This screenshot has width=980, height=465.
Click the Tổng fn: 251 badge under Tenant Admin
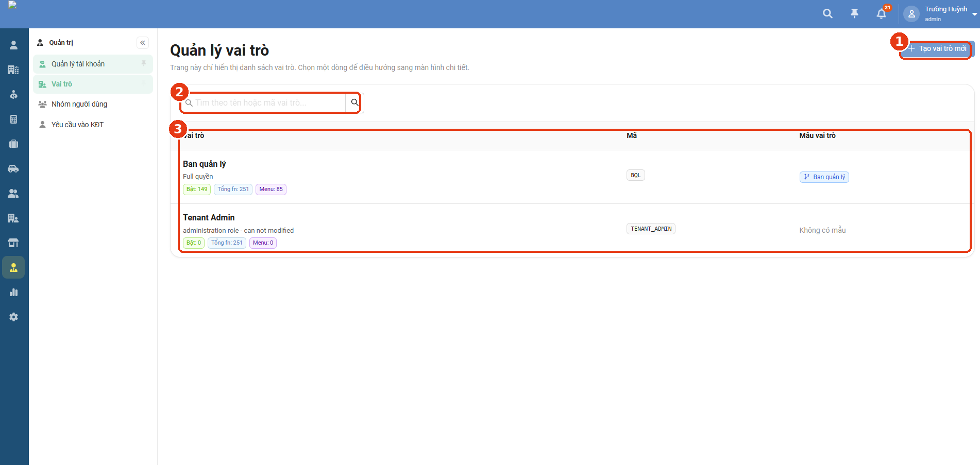click(227, 243)
